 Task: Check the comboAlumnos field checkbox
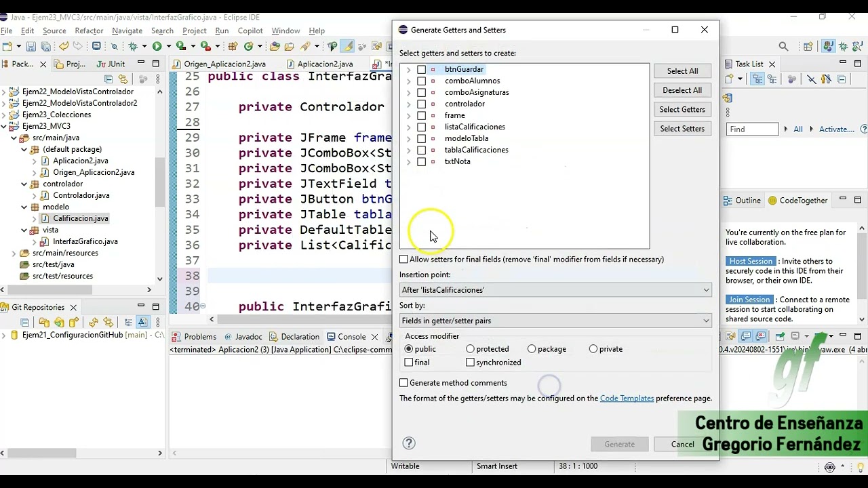(x=421, y=81)
